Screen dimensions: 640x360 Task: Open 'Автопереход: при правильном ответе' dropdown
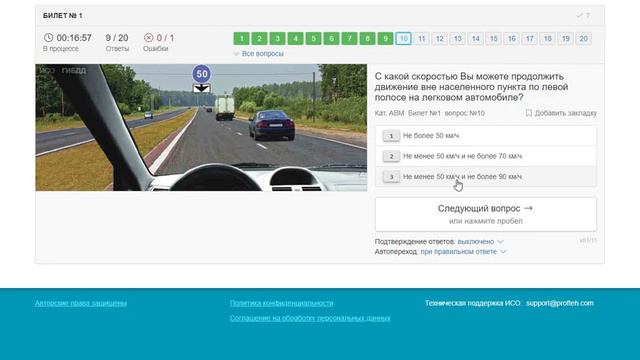[x=463, y=251]
